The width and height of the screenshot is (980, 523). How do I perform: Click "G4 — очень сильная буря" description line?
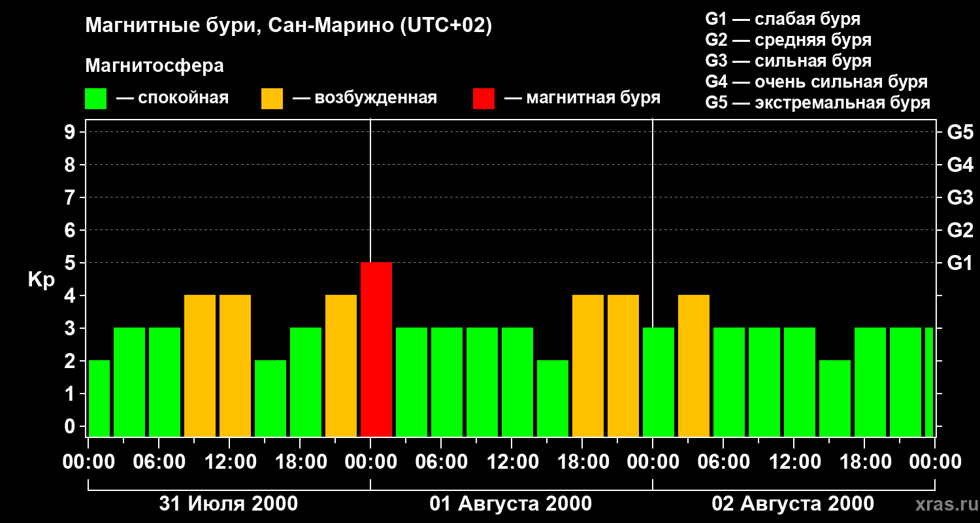tap(816, 82)
